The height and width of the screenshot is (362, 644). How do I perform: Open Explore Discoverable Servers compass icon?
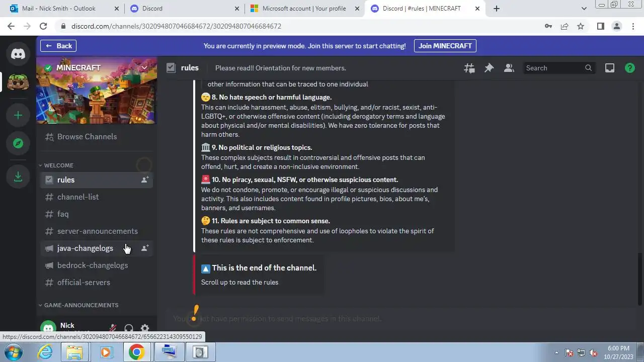coord(18,143)
